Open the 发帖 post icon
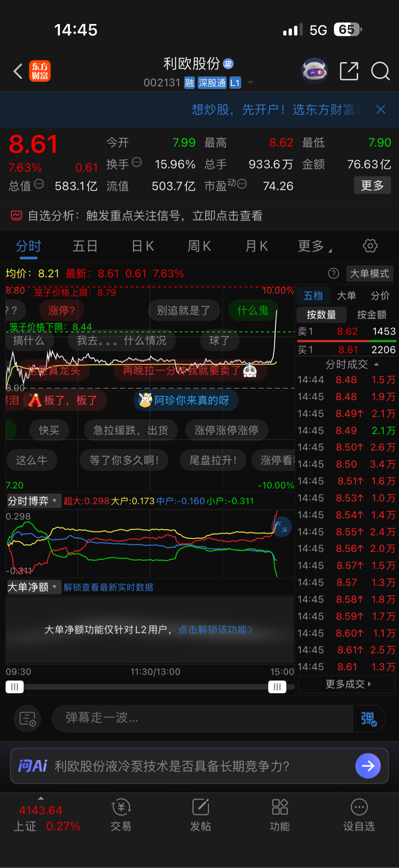 pos(201,815)
